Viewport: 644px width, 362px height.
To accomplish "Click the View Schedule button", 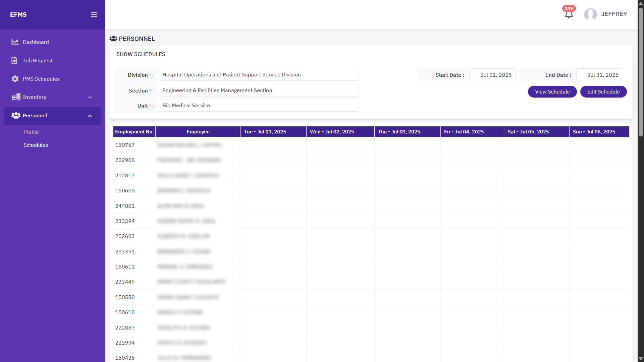I will 552,92.
